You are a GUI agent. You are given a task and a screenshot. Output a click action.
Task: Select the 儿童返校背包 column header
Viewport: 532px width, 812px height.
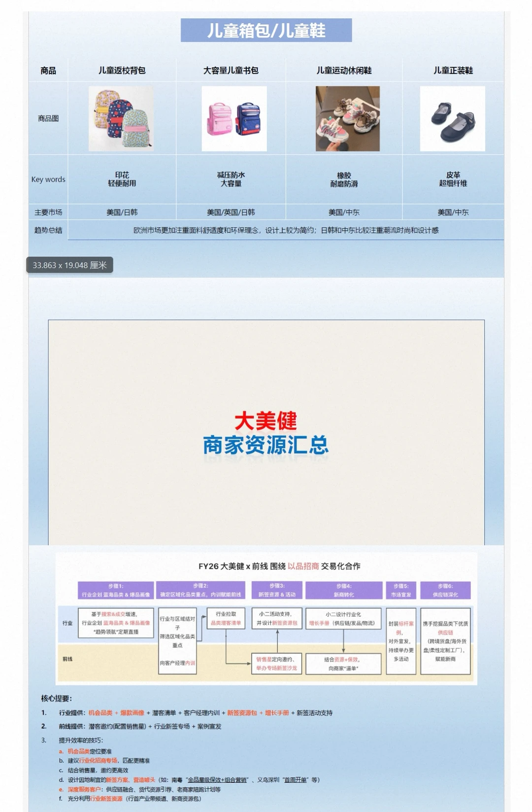(122, 71)
